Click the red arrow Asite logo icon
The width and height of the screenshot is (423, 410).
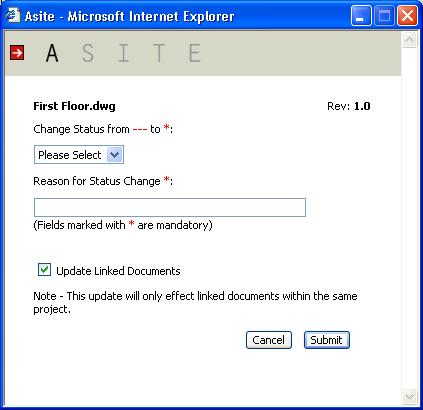pos(17,53)
